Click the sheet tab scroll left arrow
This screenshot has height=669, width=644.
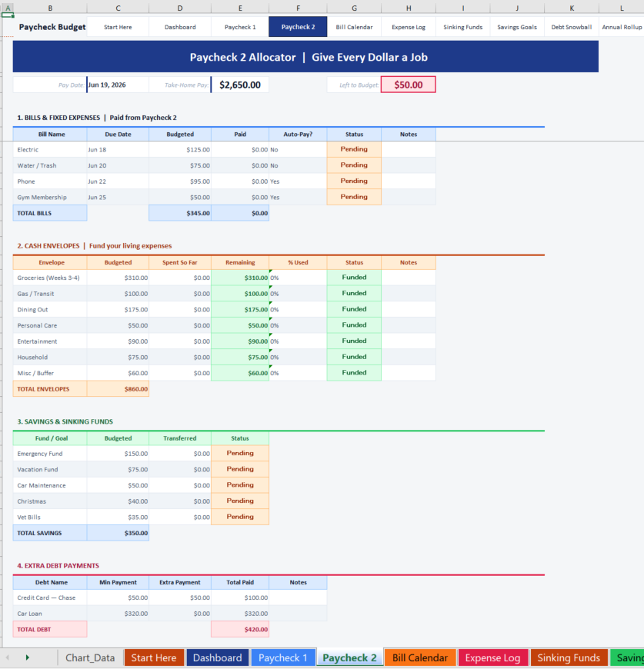7,657
